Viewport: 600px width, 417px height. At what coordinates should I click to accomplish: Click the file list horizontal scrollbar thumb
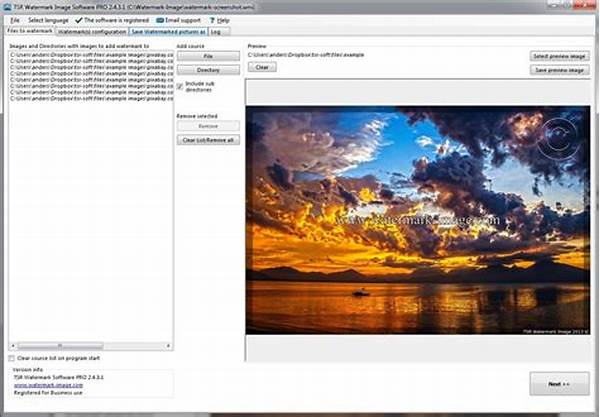pos(60,346)
